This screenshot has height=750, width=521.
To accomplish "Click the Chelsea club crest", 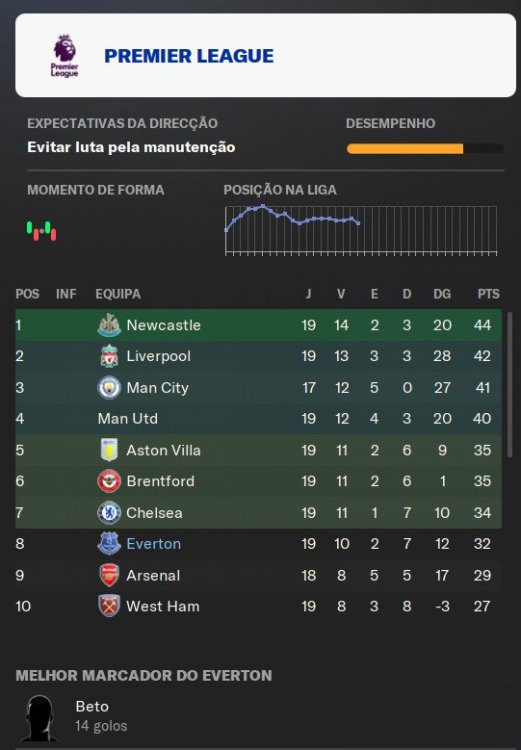I will coord(109,513).
